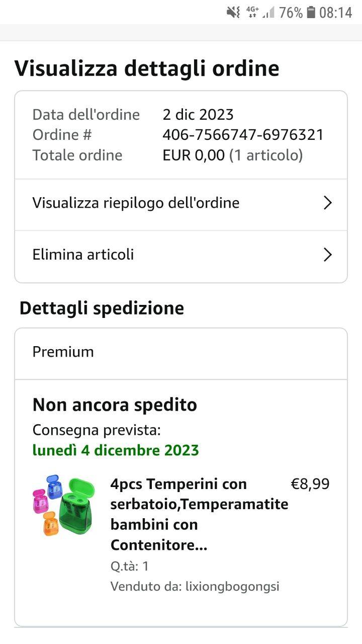362x644 pixels.
Task: Tap the muted sound status icon
Action: (233, 13)
